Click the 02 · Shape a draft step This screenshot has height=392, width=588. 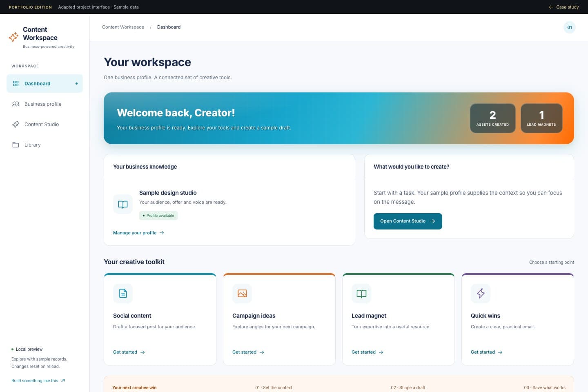pos(408,388)
